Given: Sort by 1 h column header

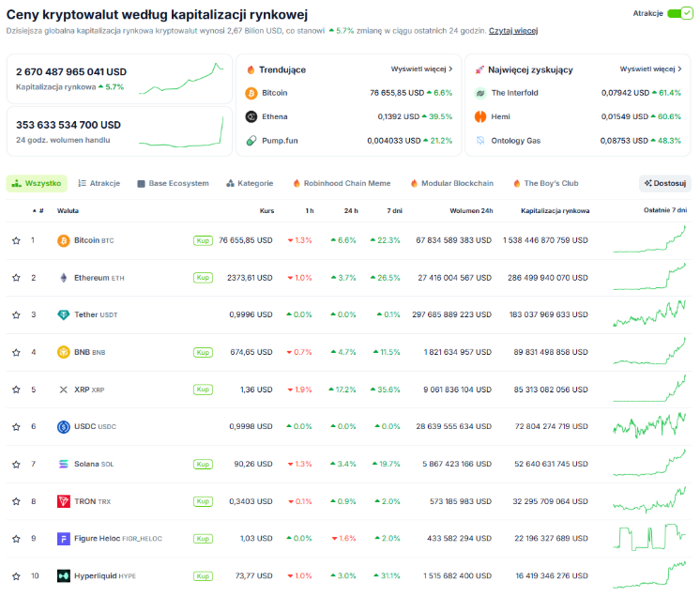Looking at the screenshot, I should [310, 211].
